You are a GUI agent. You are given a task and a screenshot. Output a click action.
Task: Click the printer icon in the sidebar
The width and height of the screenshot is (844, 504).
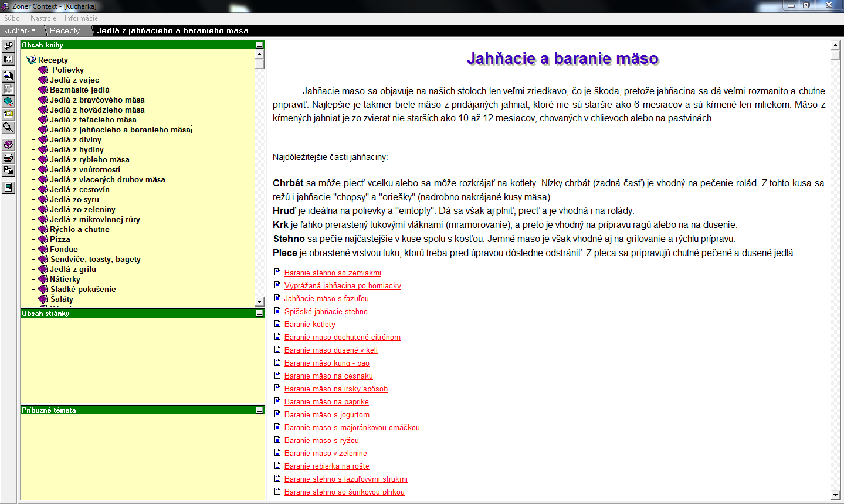[x=8, y=158]
